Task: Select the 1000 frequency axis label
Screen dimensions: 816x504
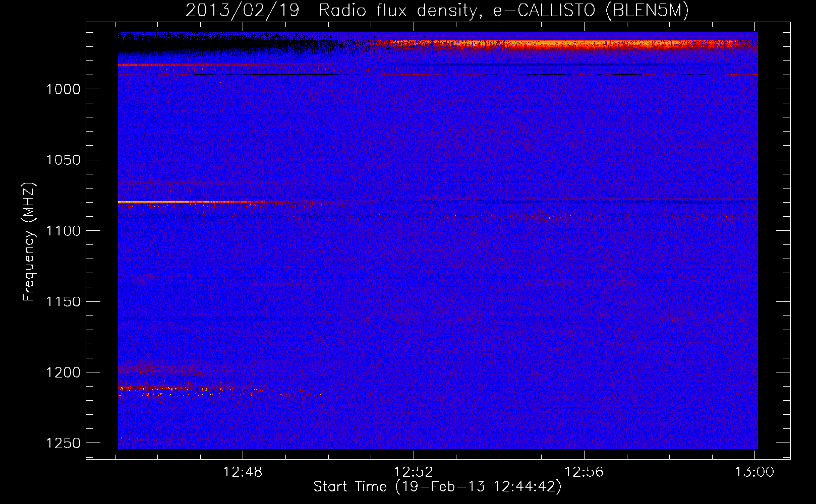Action: point(63,89)
